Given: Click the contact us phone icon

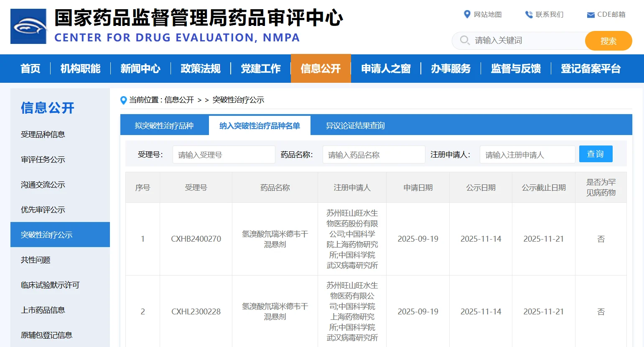Looking at the screenshot, I should pyautogui.click(x=529, y=15).
